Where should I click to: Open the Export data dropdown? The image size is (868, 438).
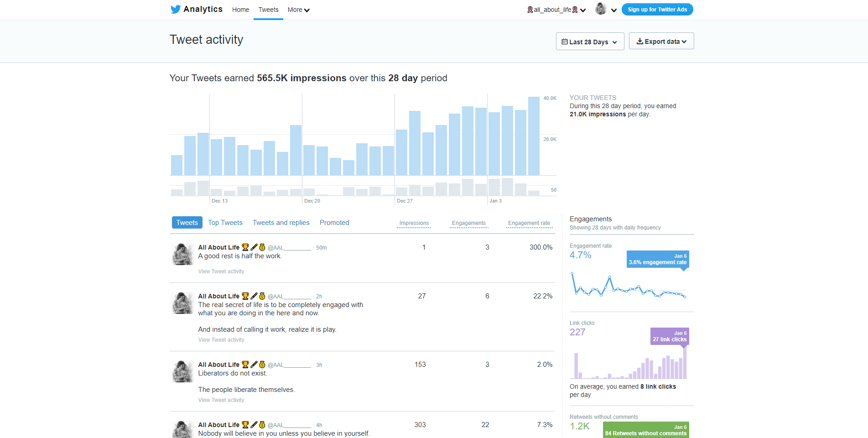coord(661,41)
